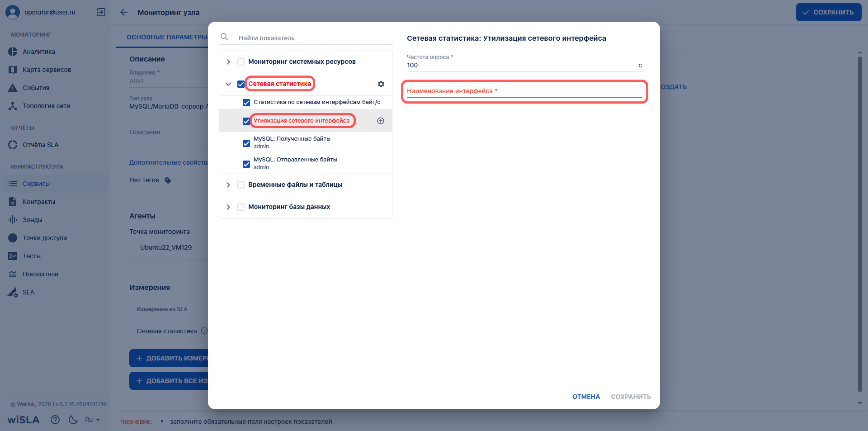This screenshot has height=431, width=868.
Task: Open Analytics via its pie-chart icon
Action: pos(13,52)
